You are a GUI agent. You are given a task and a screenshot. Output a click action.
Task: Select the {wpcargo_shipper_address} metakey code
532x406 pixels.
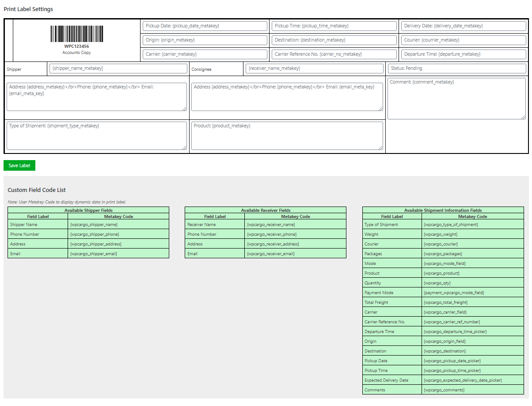pos(95,244)
